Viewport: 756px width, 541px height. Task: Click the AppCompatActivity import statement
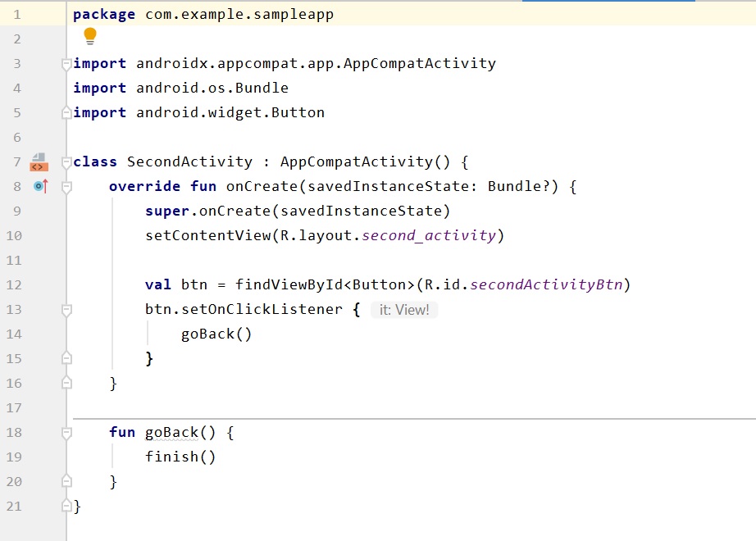(315, 64)
